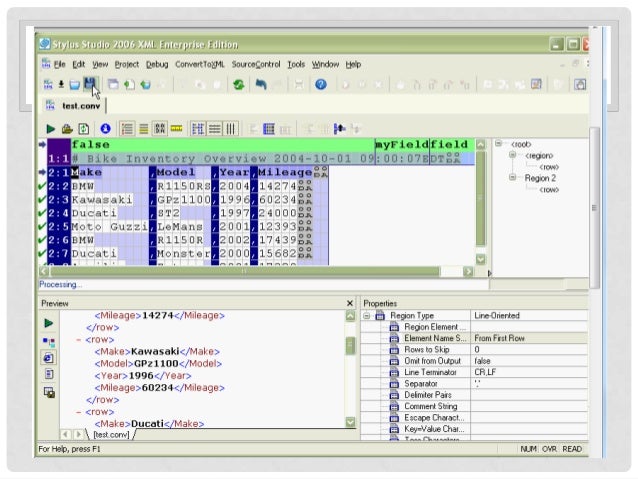Screen dimensions: 638x479
Task: Click the yellow ruler icon in converter toolbar
Action: pos(176,129)
